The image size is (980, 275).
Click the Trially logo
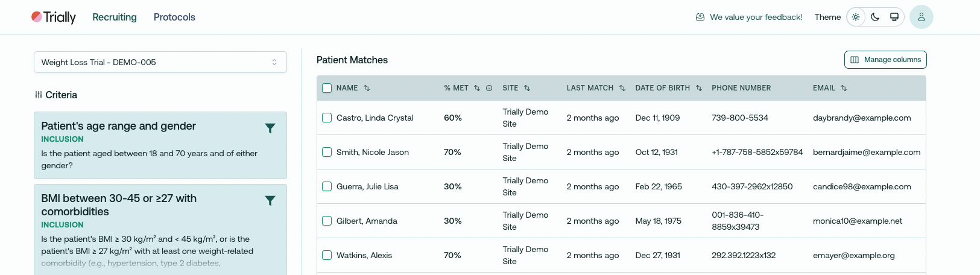[x=54, y=17]
